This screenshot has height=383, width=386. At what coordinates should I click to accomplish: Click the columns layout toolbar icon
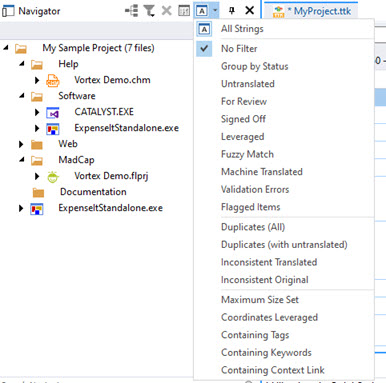tap(184, 11)
